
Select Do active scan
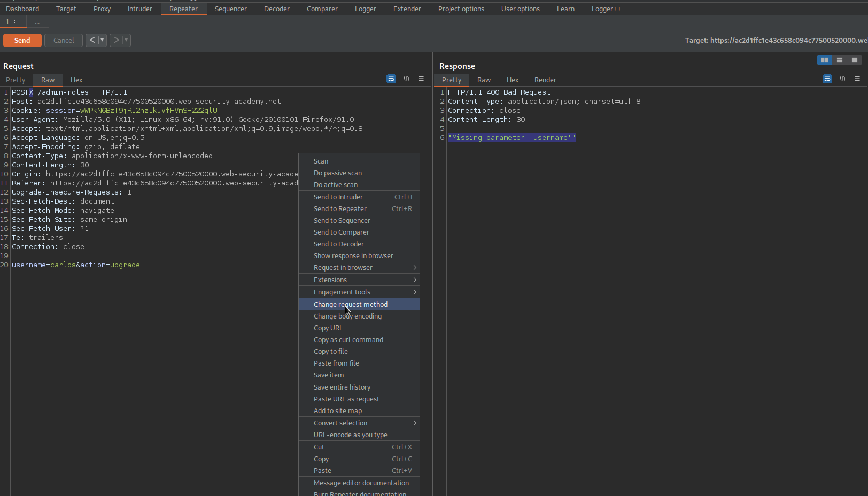click(x=359, y=184)
